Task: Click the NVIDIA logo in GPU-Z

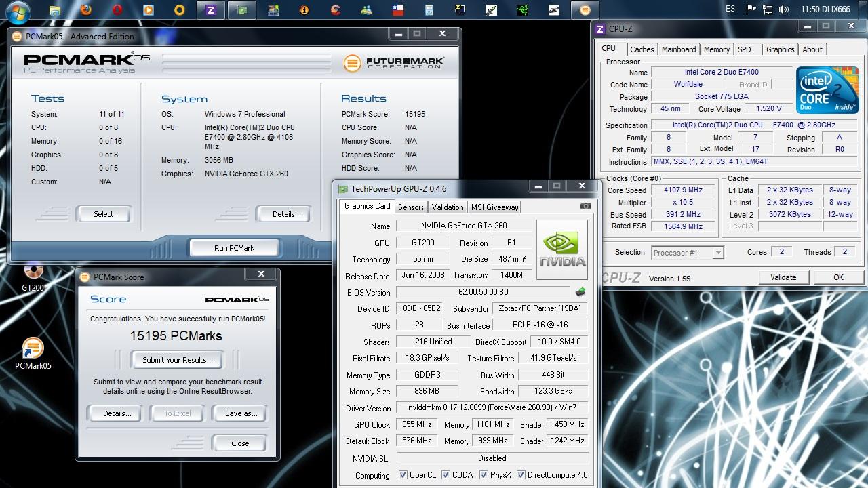Action: click(x=562, y=249)
